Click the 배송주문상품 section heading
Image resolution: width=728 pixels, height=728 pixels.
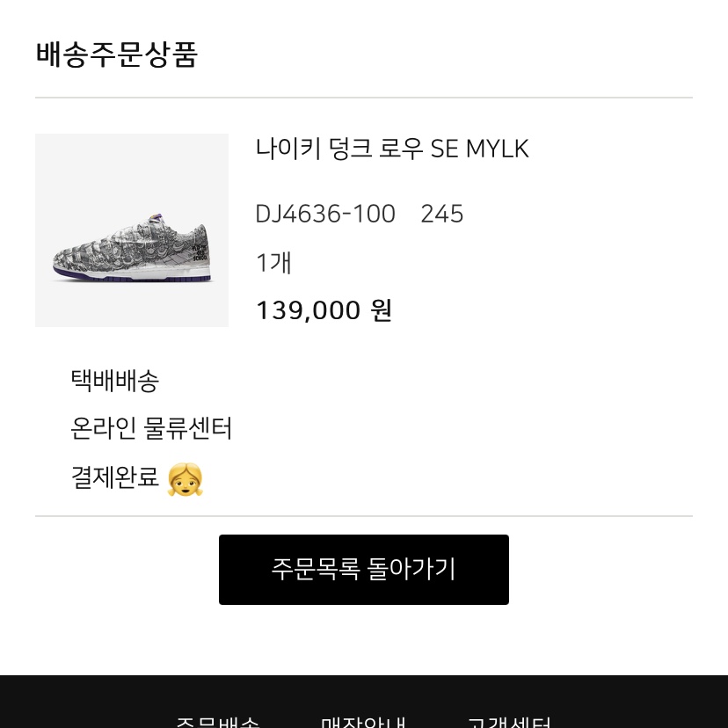[117, 55]
